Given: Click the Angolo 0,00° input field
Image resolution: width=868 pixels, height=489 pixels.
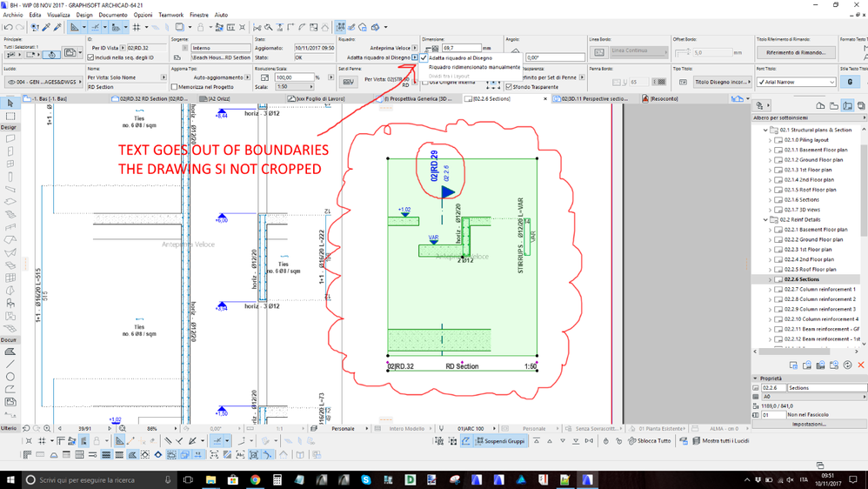Looking at the screenshot, I should (x=555, y=57).
